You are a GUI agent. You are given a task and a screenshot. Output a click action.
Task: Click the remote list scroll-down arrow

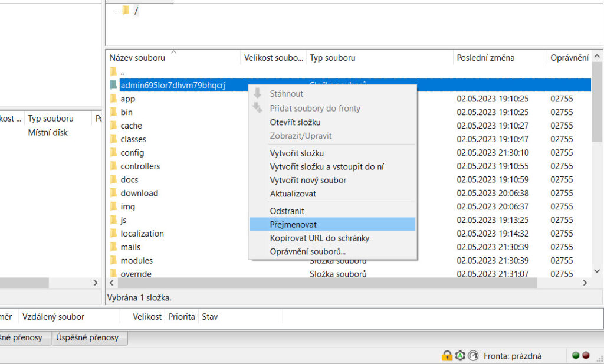(597, 271)
